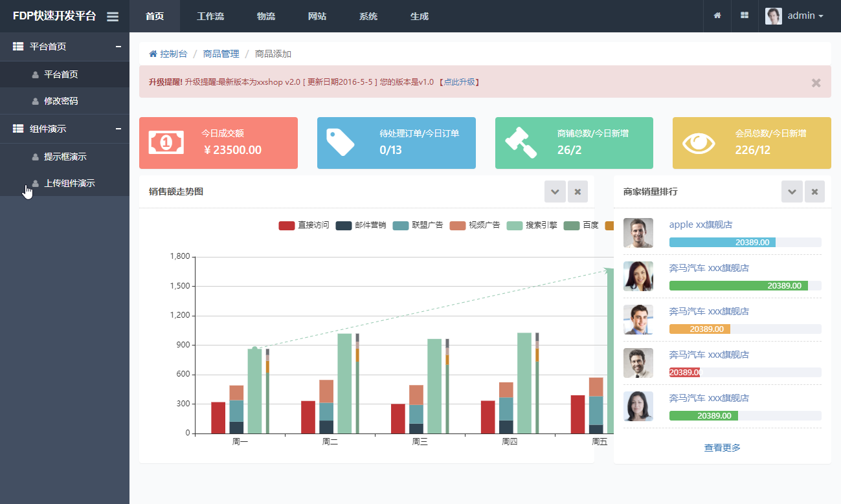
Task: Open the 首页 top menu tab
Action: [155, 16]
